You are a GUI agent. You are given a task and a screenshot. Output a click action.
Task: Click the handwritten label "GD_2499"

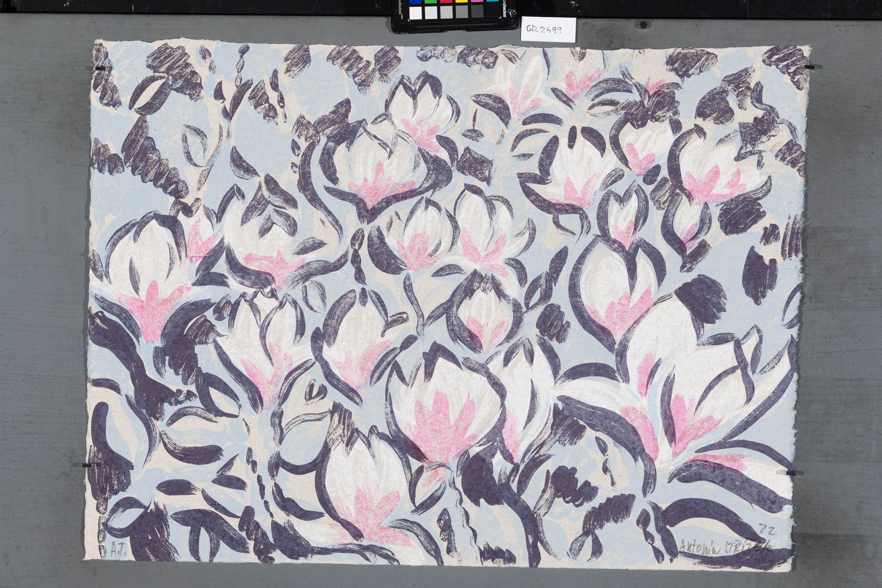tap(545, 30)
